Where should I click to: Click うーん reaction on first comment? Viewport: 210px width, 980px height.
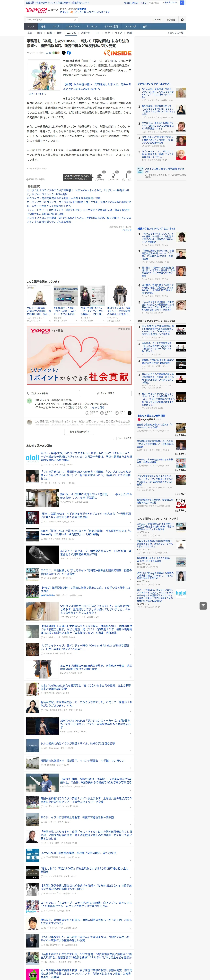point(117,413)
